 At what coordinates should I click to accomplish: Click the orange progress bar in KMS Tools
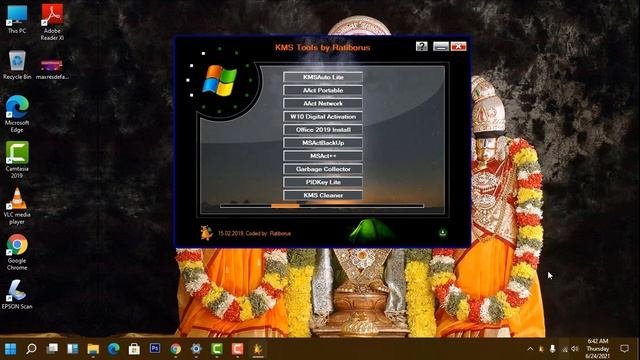coord(285,206)
